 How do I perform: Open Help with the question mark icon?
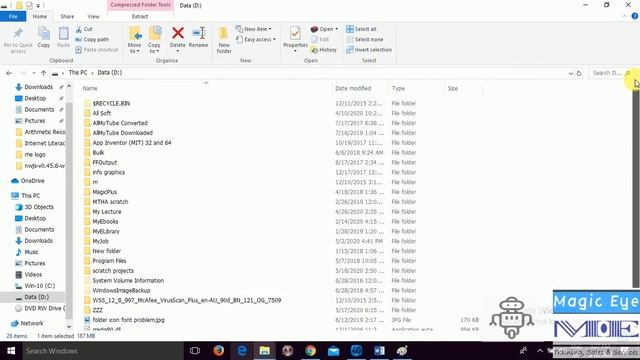635,16
